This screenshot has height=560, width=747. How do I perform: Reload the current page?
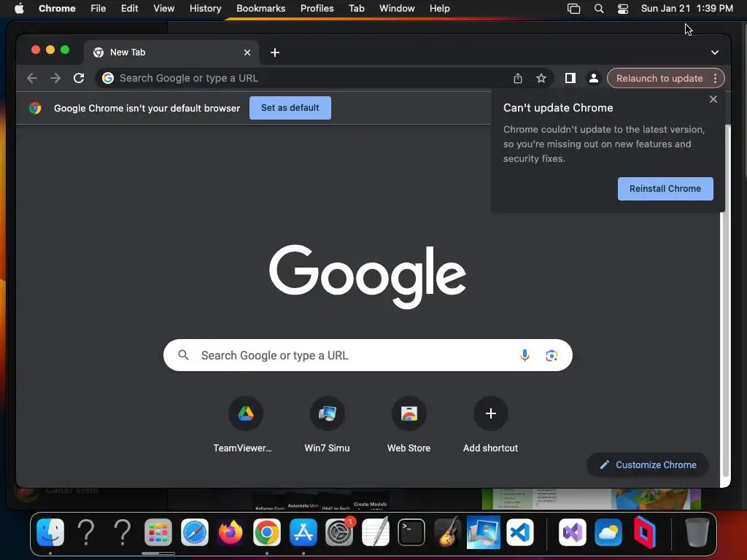[x=79, y=78]
